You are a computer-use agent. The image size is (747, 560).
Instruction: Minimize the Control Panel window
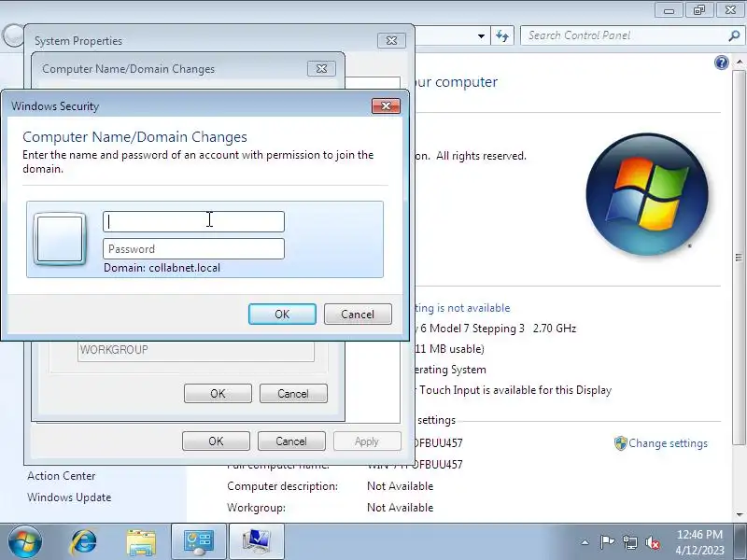(x=669, y=10)
